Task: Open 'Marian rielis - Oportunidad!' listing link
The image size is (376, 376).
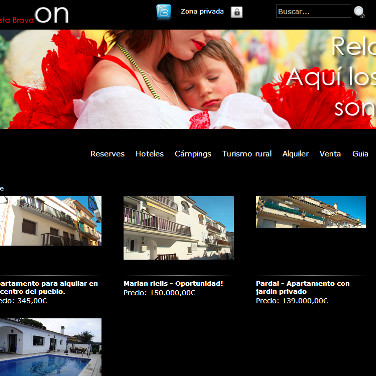Action: [x=173, y=284]
